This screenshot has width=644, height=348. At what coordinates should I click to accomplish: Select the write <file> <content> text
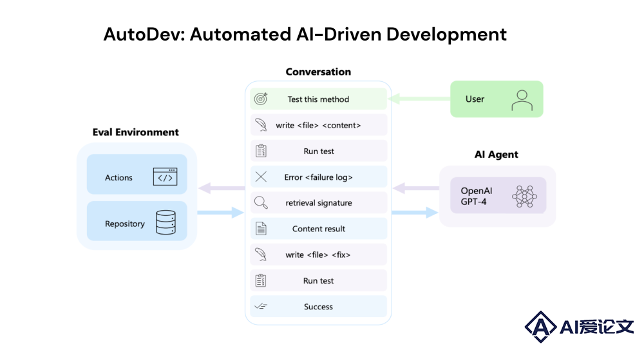click(x=318, y=125)
